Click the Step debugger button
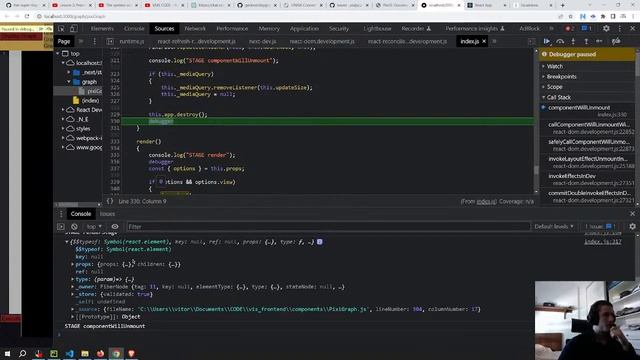 (599, 41)
